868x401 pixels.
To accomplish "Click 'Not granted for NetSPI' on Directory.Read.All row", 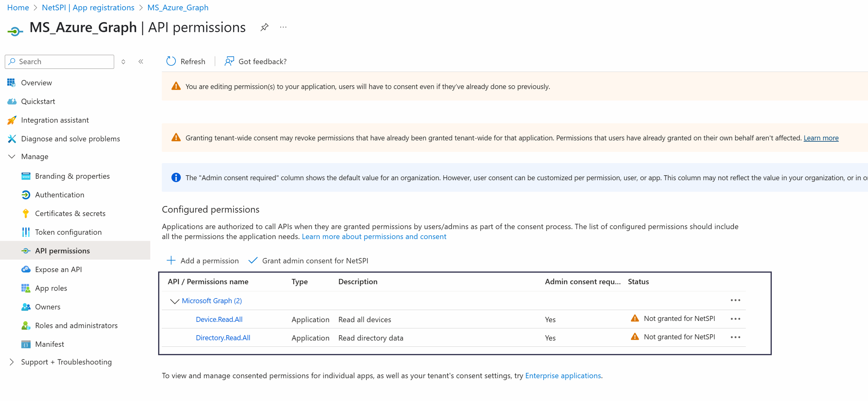I will tap(679, 337).
